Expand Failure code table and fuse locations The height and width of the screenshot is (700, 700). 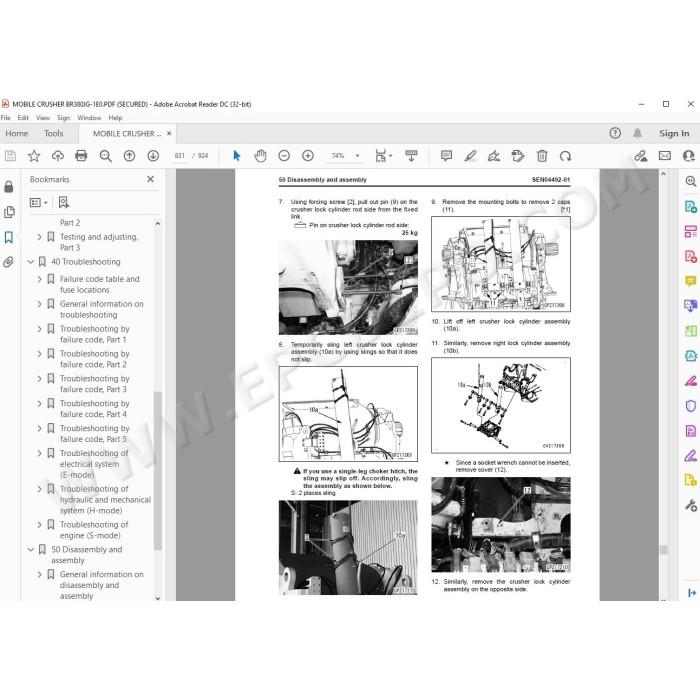39,279
